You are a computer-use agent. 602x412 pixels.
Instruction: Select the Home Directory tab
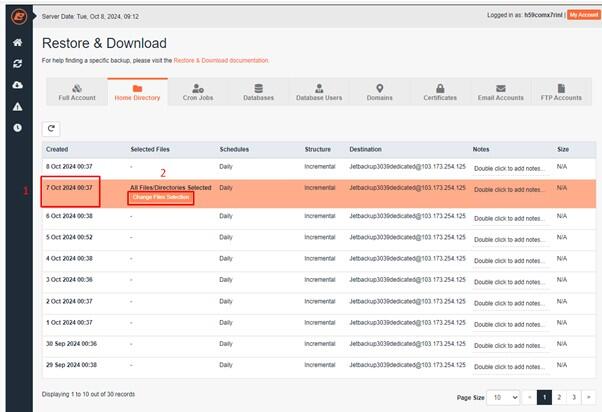point(137,92)
